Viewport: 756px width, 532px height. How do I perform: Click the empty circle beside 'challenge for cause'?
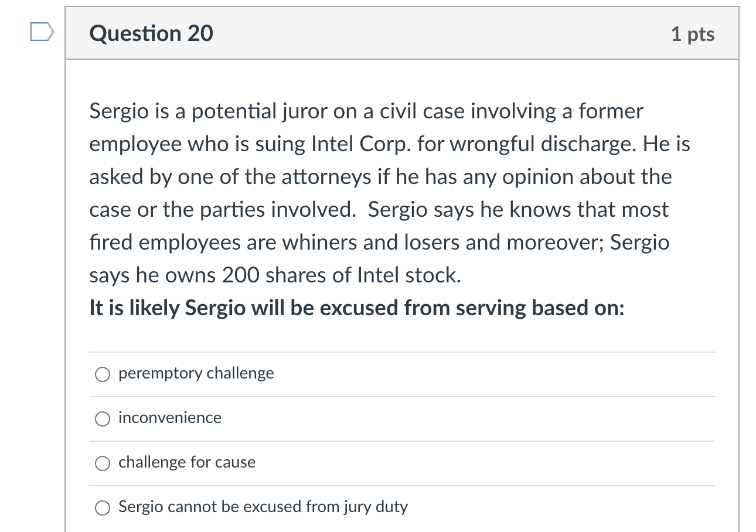(x=103, y=463)
